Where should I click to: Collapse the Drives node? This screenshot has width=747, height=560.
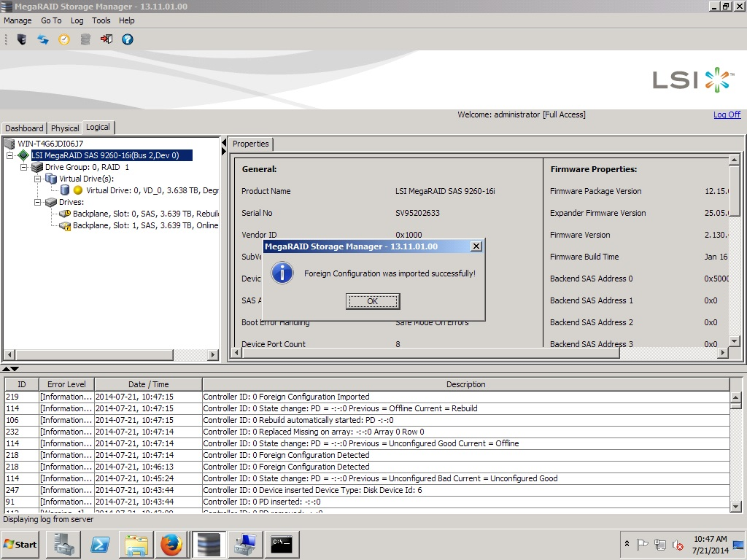tap(37, 203)
